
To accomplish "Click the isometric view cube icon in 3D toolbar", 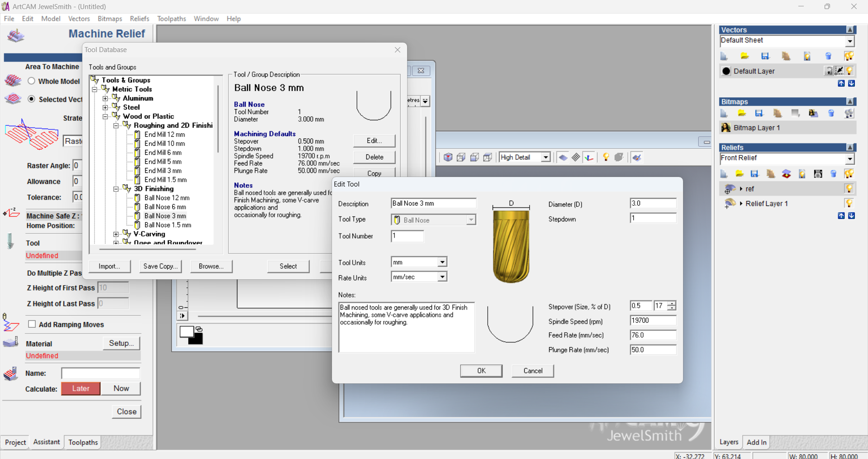I will [448, 157].
